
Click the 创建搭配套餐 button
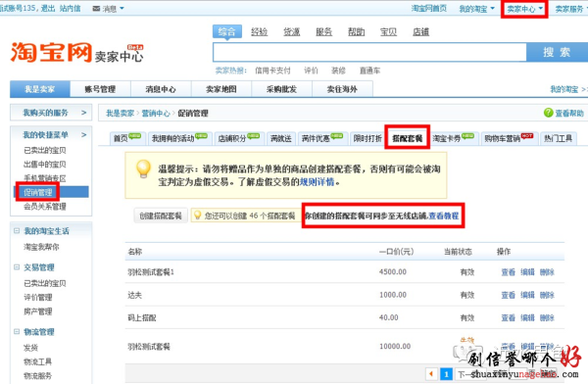[161, 216]
